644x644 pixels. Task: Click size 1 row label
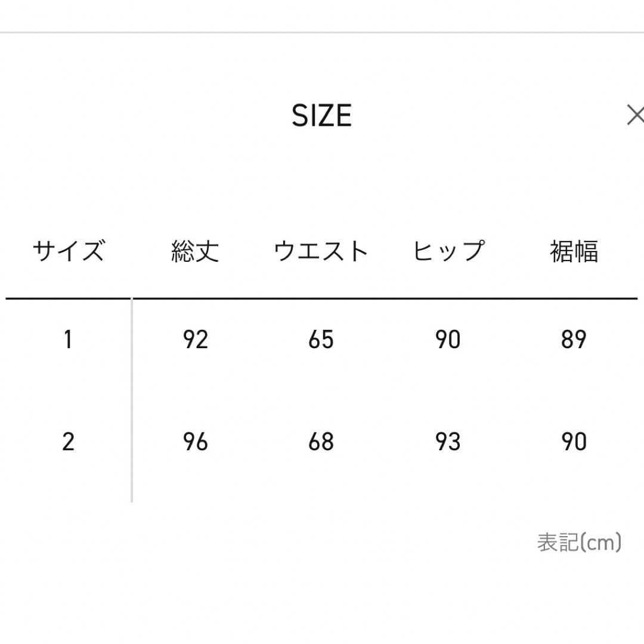pyautogui.click(x=68, y=340)
